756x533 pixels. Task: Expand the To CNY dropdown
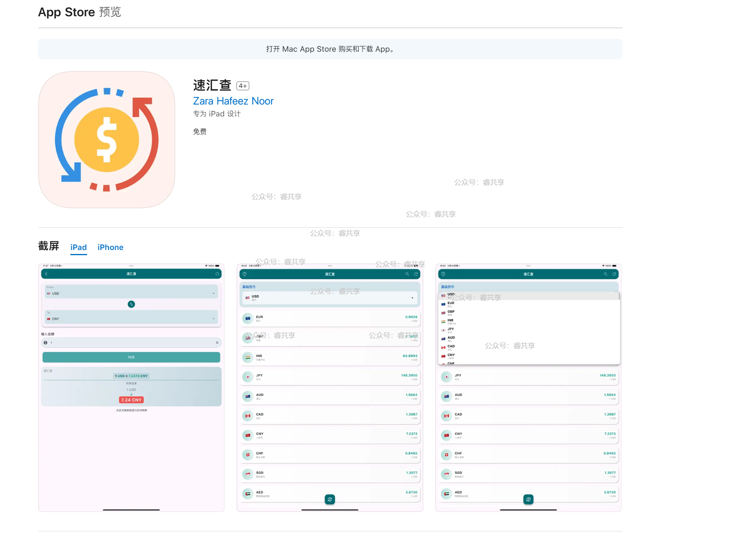click(131, 317)
